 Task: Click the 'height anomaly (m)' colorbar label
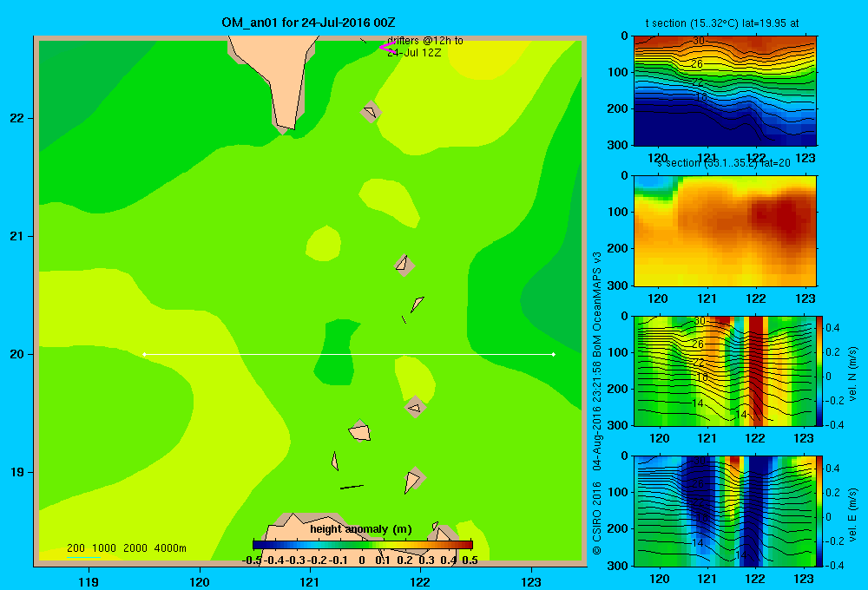[x=361, y=529]
